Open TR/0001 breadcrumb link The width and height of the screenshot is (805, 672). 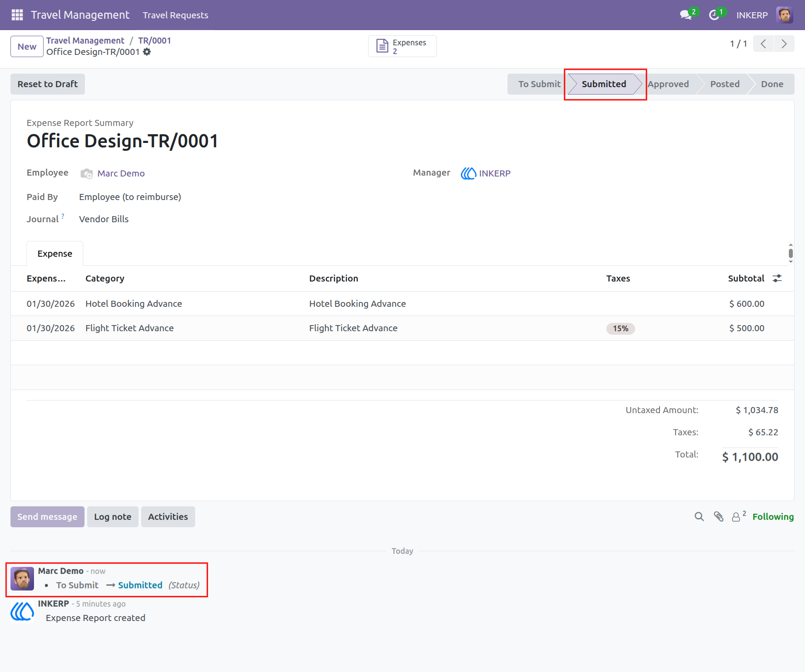click(155, 41)
